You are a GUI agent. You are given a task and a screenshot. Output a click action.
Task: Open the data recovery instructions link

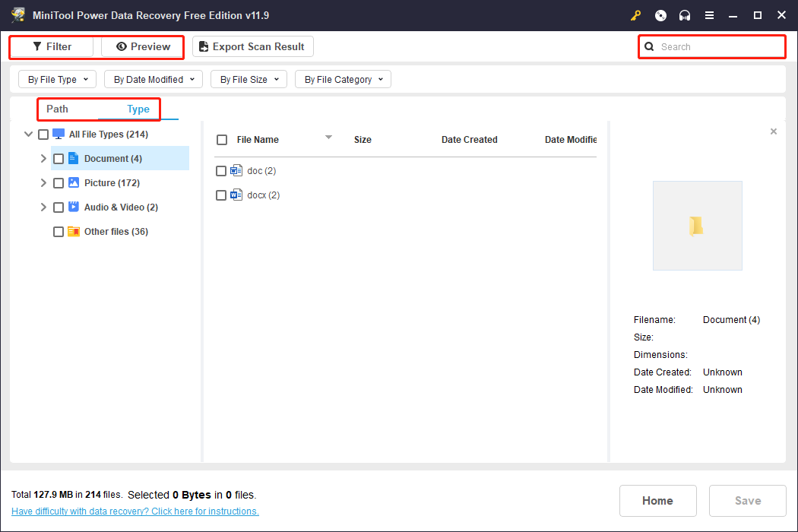coord(135,511)
